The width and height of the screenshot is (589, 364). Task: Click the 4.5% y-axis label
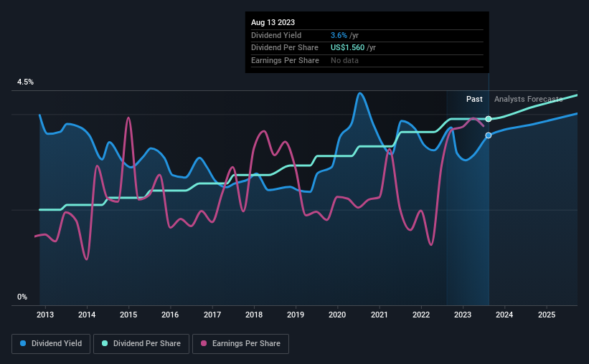(x=25, y=82)
